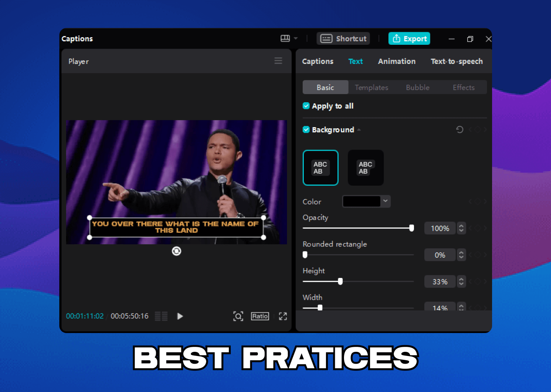551x392 pixels.
Task: Adjust the Opacity stepper arrows
Action: coord(461,228)
